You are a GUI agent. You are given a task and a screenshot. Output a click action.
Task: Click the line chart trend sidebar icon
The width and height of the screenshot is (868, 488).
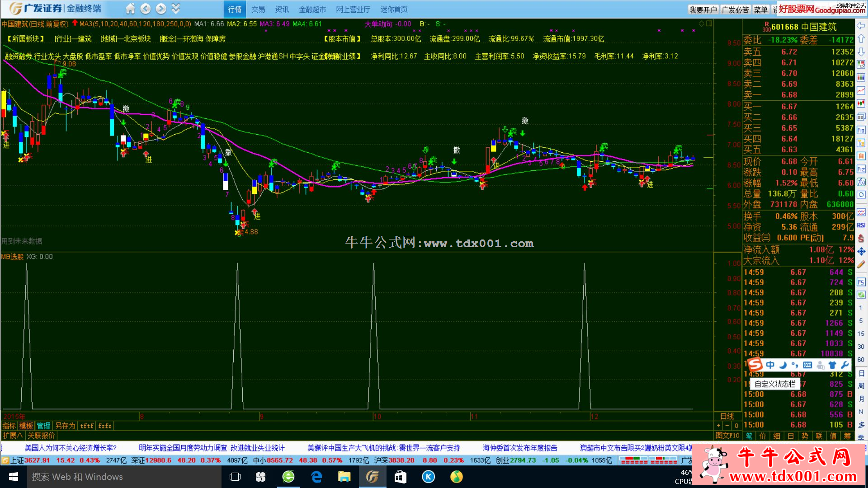[861, 90]
